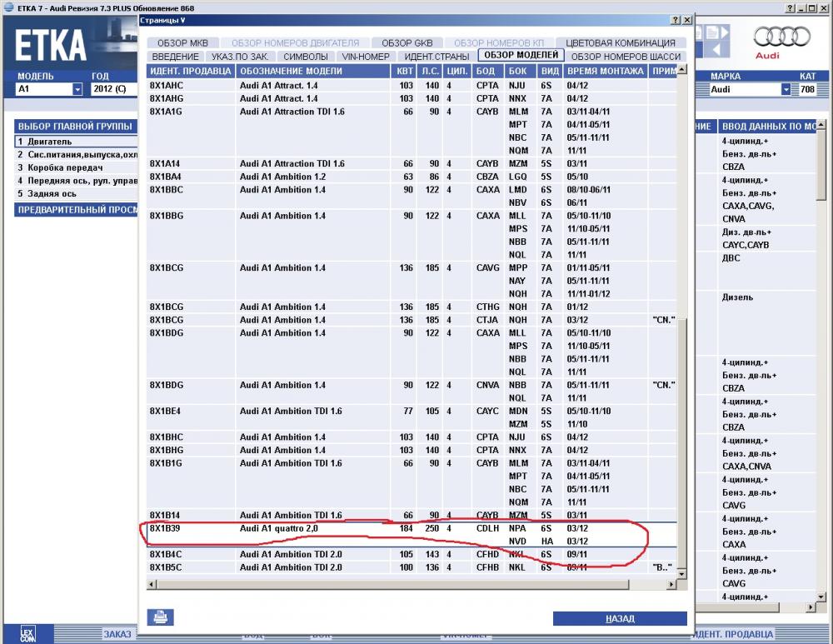Select row 8X1B4C Audi A1 Ambition TDI 2.0

(x=412, y=554)
